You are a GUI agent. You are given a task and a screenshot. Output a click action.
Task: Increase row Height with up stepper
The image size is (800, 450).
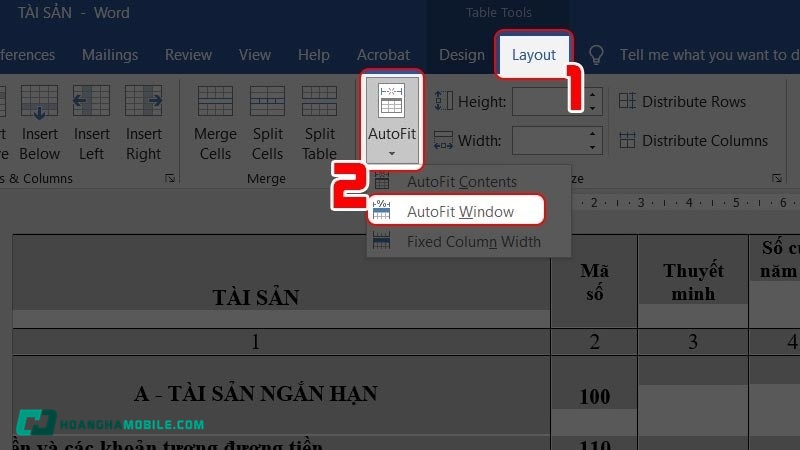pyautogui.click(x=592, y=95)
